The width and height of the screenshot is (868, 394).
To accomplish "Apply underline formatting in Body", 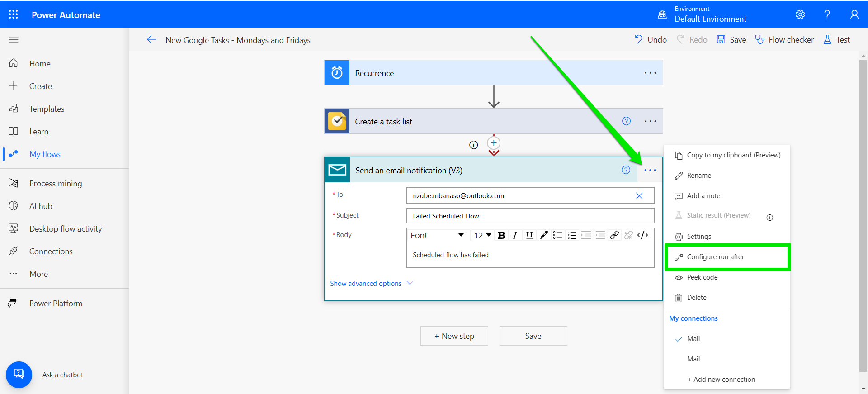I will (x=529, y=235).
